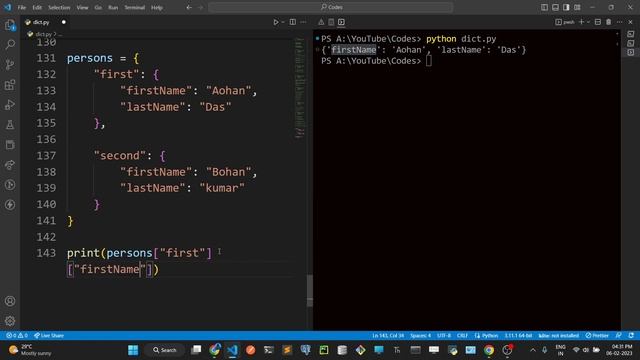Run the Python file with play button
Screen dimensions: 640x360
point(276,22)
